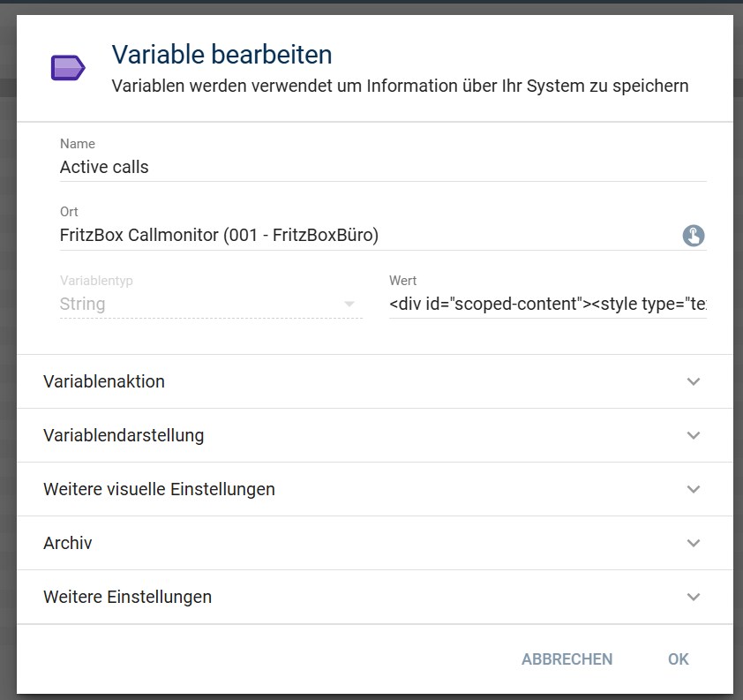Viewport: 743px width, 700px height.
Task: Click the Variablentyp dropdown arrow
Action: pyautogui.click(x=350, y=305)
